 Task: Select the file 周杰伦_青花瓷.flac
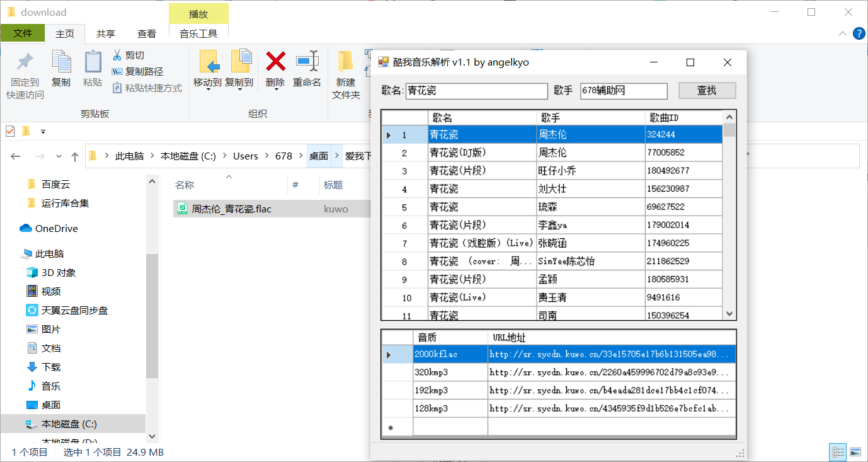click(x=232, y=209)
